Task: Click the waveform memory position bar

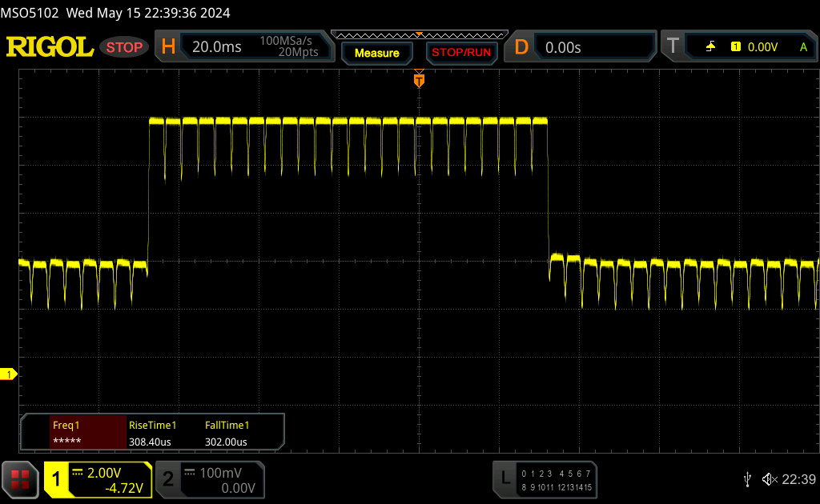Action: 420,35
